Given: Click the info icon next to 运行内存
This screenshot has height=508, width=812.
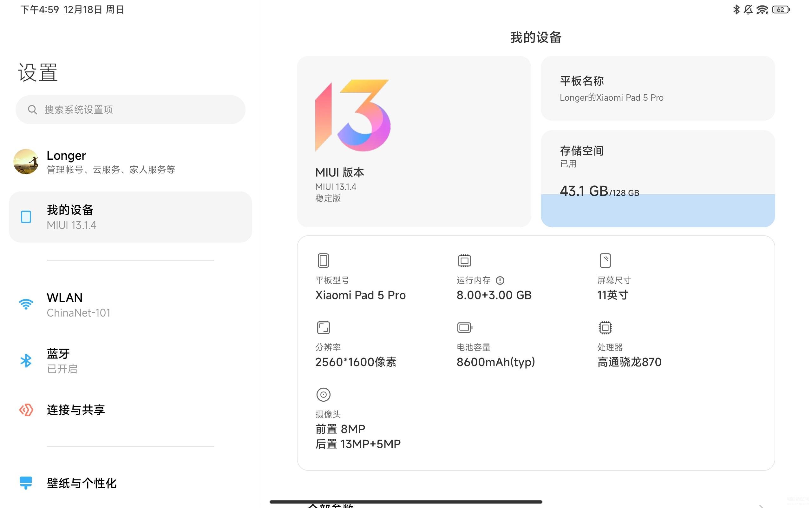Looking at the screenshot, I should (500, 280).
